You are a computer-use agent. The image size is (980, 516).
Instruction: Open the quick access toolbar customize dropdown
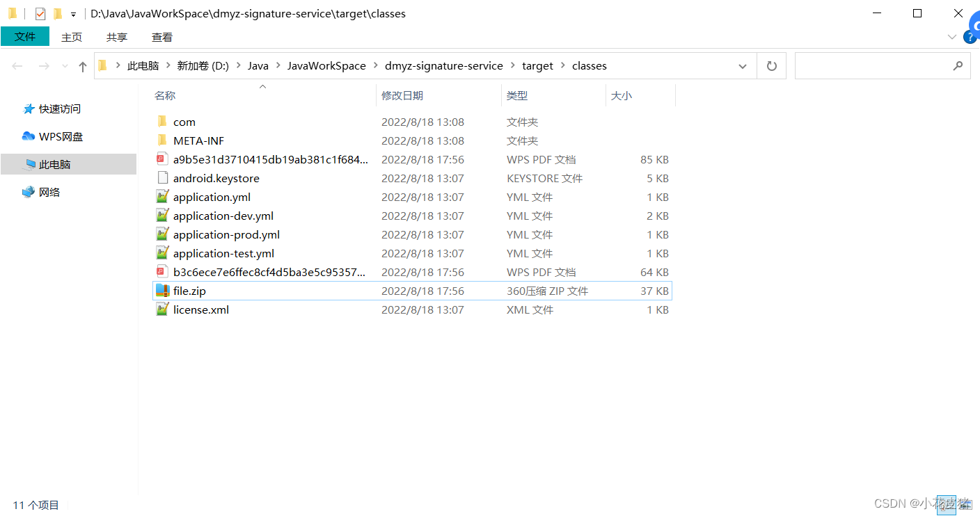point(73,14)
